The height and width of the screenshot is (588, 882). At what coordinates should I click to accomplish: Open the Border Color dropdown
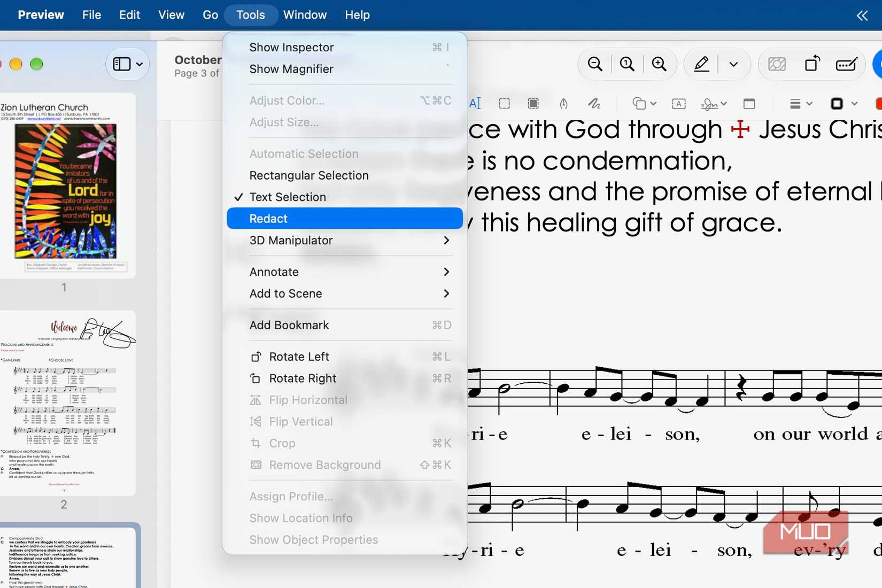tap(844, 104)
